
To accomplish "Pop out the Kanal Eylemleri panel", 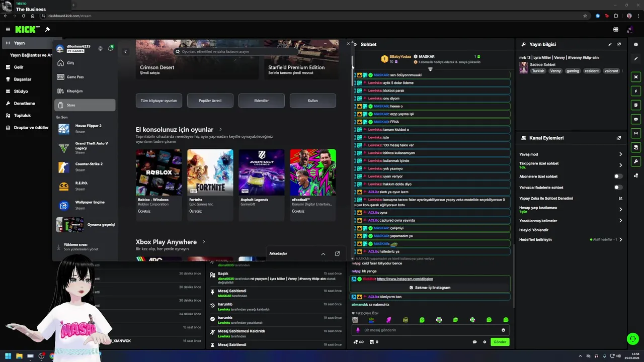I will tap(619, 138).
